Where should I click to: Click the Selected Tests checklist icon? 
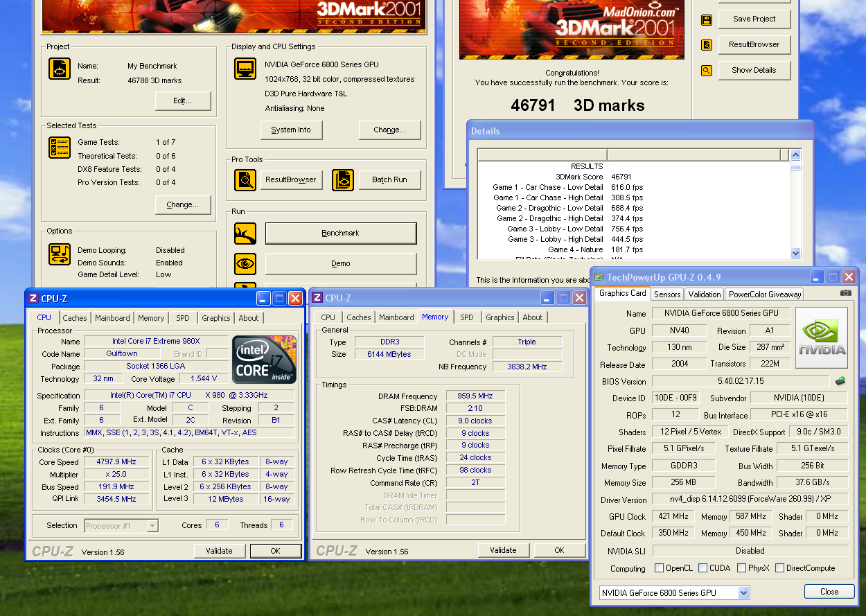[x=60, y=148]
